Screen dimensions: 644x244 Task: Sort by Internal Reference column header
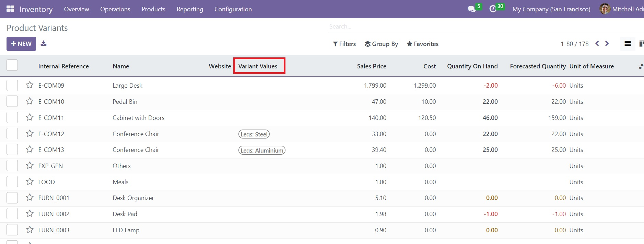pos(63,66)
